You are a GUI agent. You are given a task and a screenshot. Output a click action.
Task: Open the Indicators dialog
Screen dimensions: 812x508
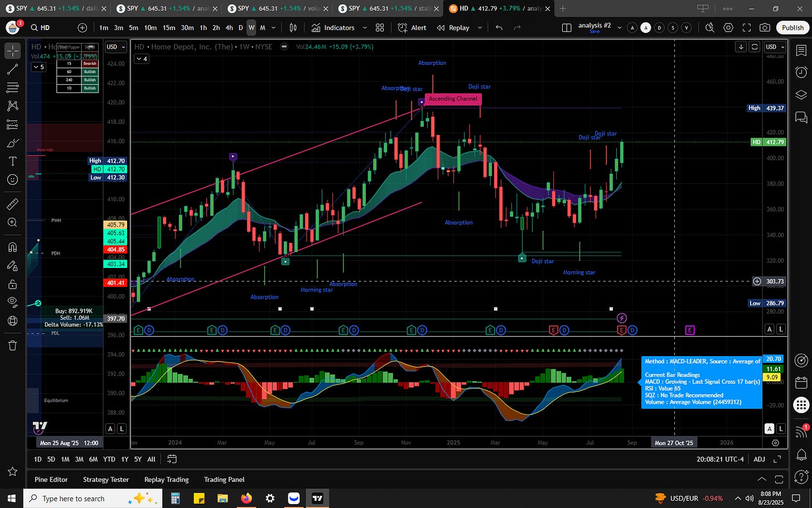[333, 27]
